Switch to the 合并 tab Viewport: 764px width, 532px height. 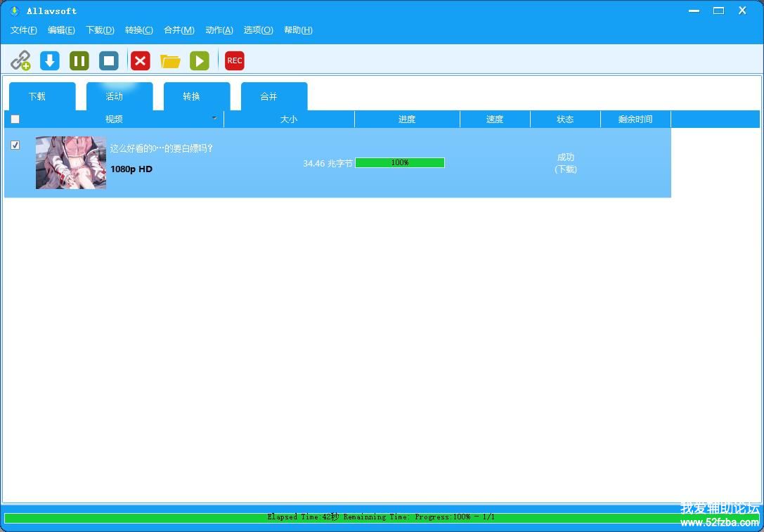point(274,96)
